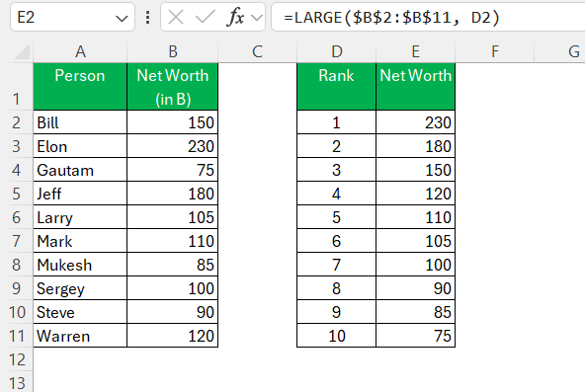Select Gautam's net worth 75 in column B
This screenshot has height=392, width=585.
click(172, 170)
